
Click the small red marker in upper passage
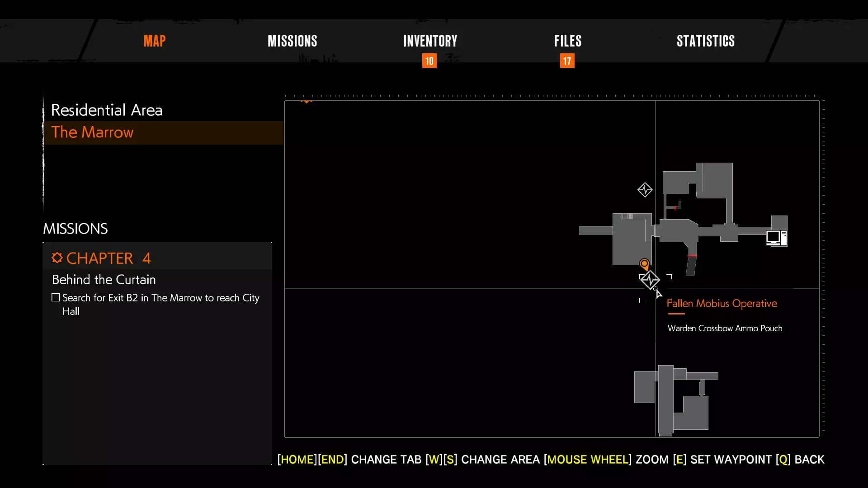coord(675,208)
